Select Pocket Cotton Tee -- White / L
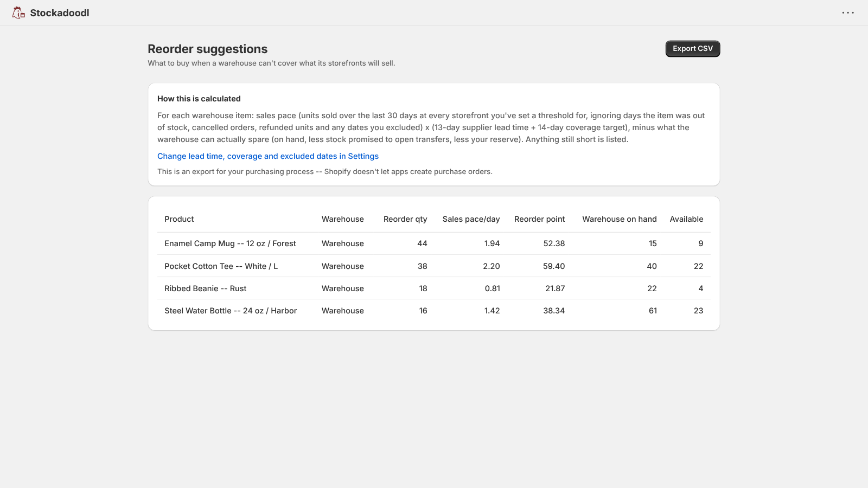The image size is (868, 488). coord(221,266)
